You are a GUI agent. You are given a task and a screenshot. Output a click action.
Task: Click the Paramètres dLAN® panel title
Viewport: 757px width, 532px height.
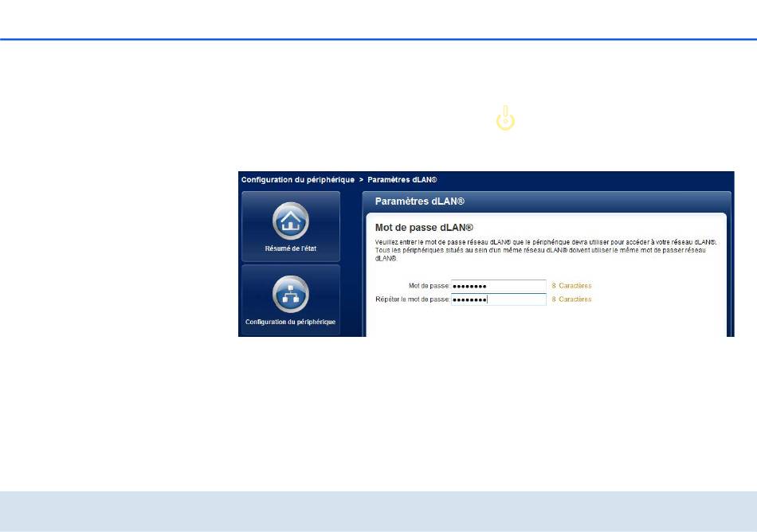tap(419, 201)
